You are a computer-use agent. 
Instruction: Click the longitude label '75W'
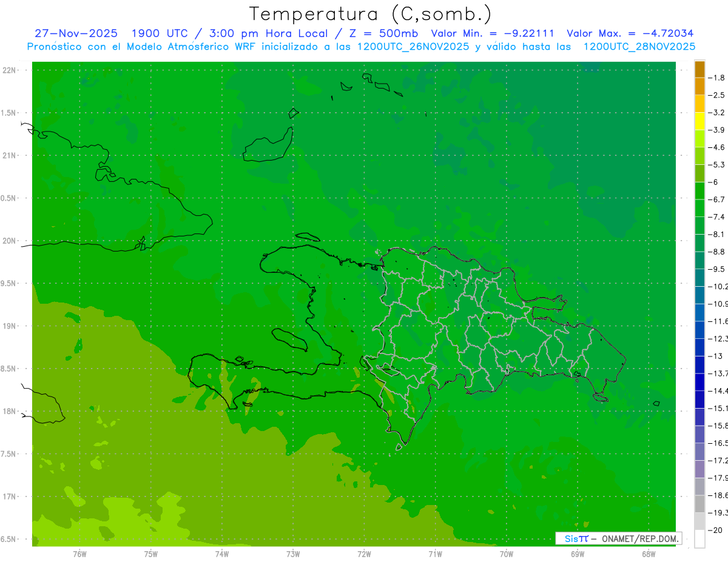click(x=150, y=554)
